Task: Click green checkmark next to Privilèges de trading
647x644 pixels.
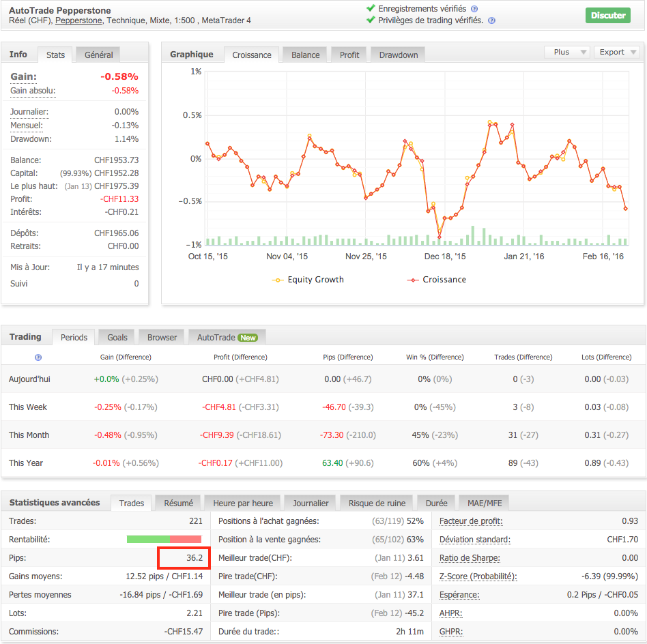Action: pos(371,20)
